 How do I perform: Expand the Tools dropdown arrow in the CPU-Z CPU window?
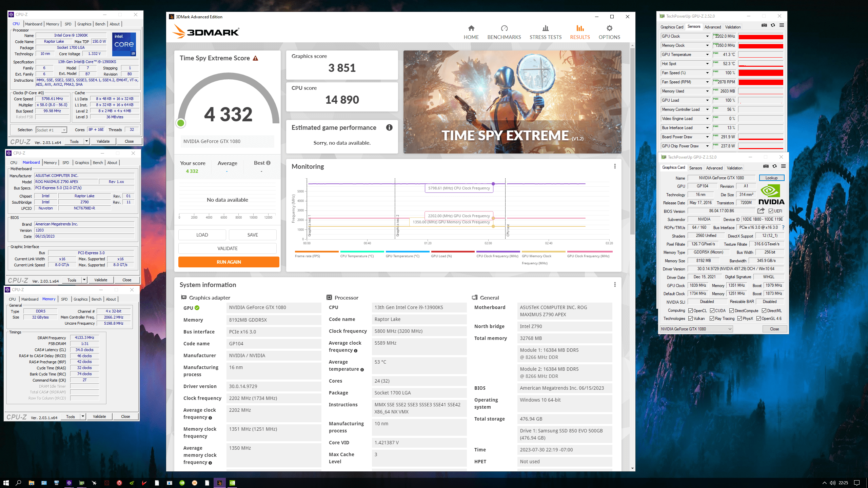[86, 141]
